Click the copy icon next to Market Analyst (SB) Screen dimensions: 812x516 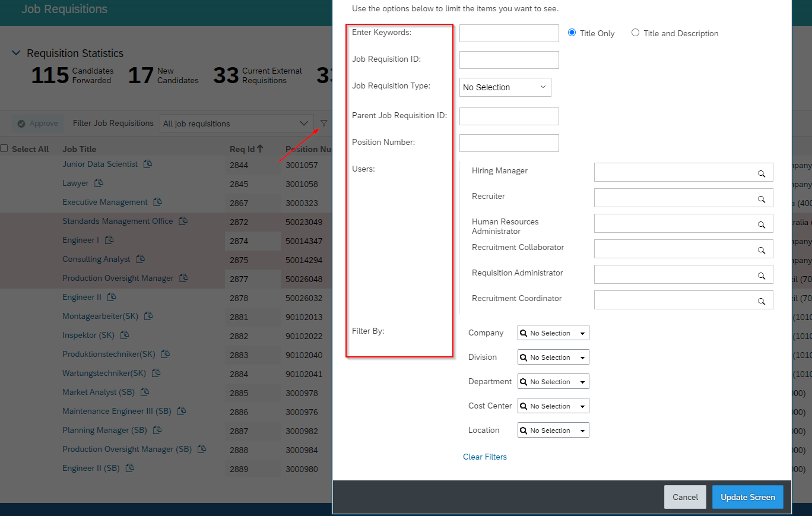[x=145, y=392]
